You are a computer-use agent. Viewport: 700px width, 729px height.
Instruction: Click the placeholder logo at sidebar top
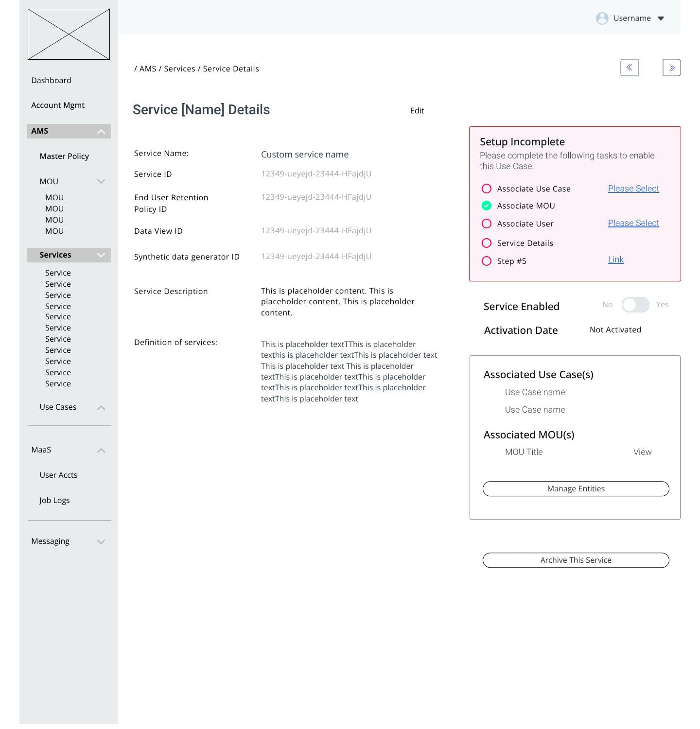(69, 34)
